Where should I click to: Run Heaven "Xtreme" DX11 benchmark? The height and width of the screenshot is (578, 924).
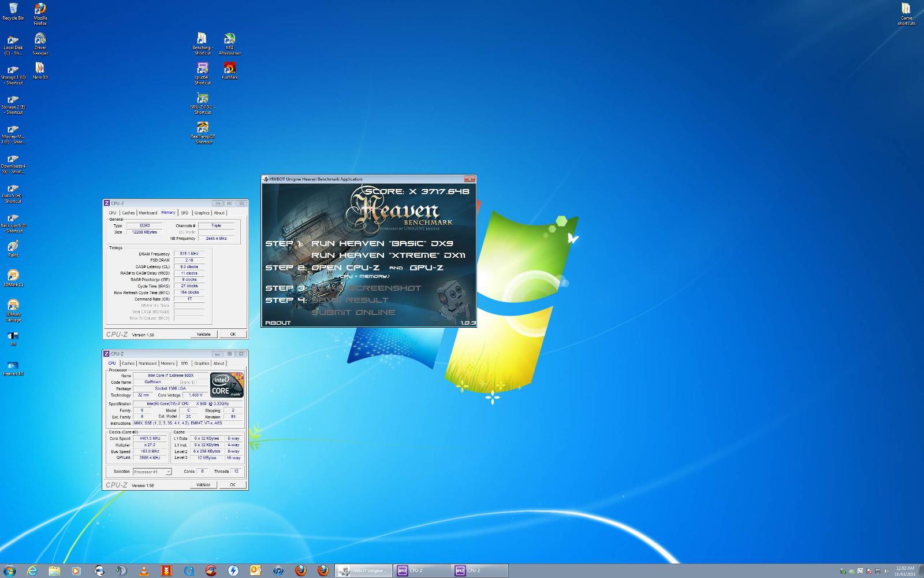click(x=388, y=255)
